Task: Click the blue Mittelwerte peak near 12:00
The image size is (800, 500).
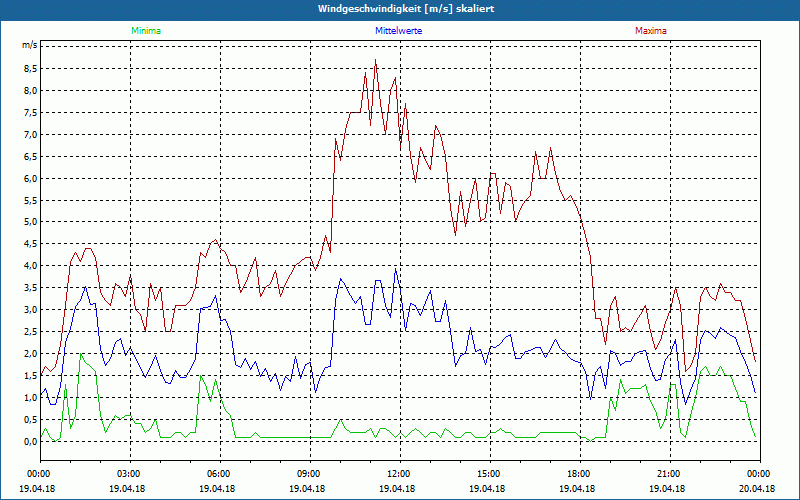Action: pos(395,269)
